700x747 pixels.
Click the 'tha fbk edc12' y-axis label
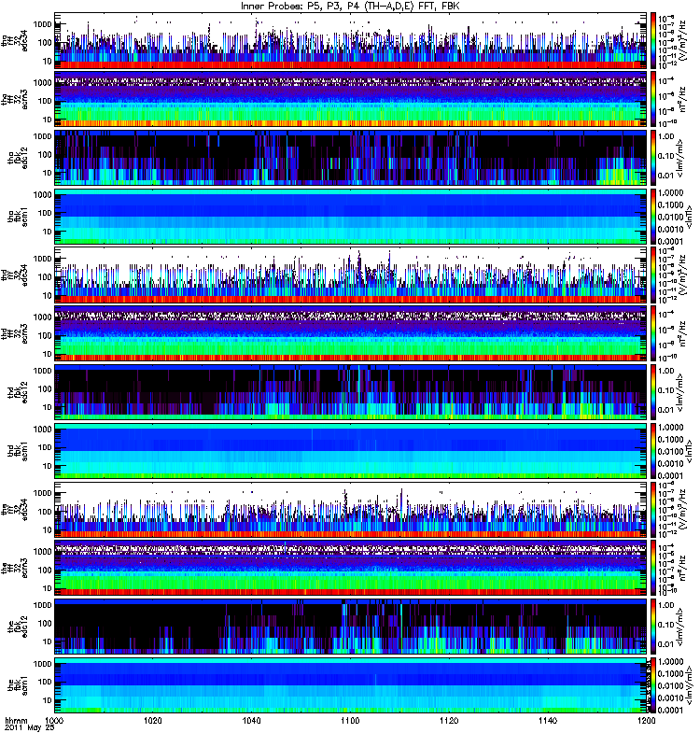tap(18, 158)
